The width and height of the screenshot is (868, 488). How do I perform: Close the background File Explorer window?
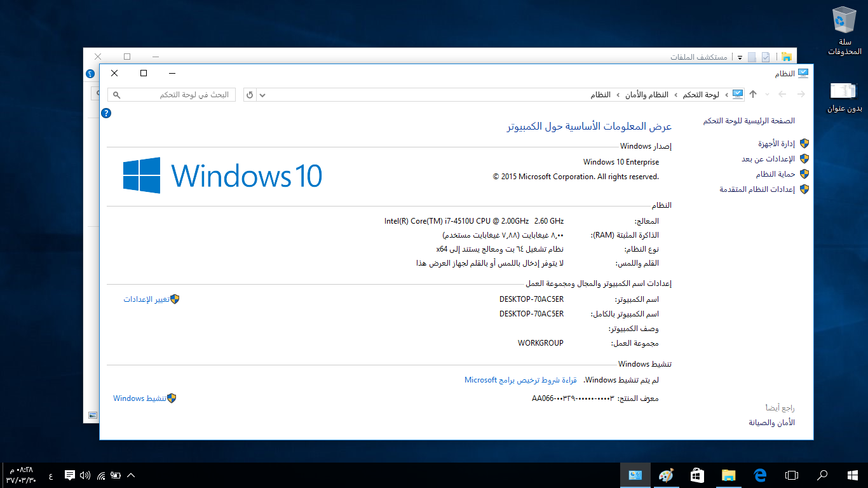pyautogui.click(x=98, y=57)
